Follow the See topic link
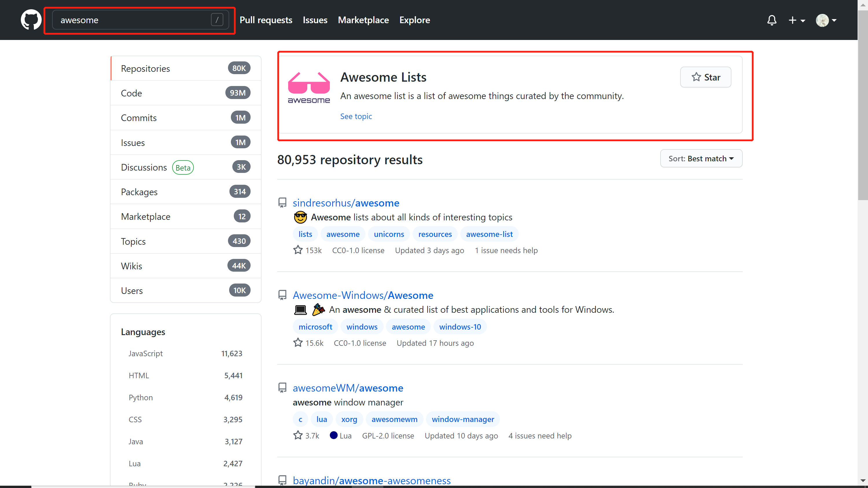 356,116
